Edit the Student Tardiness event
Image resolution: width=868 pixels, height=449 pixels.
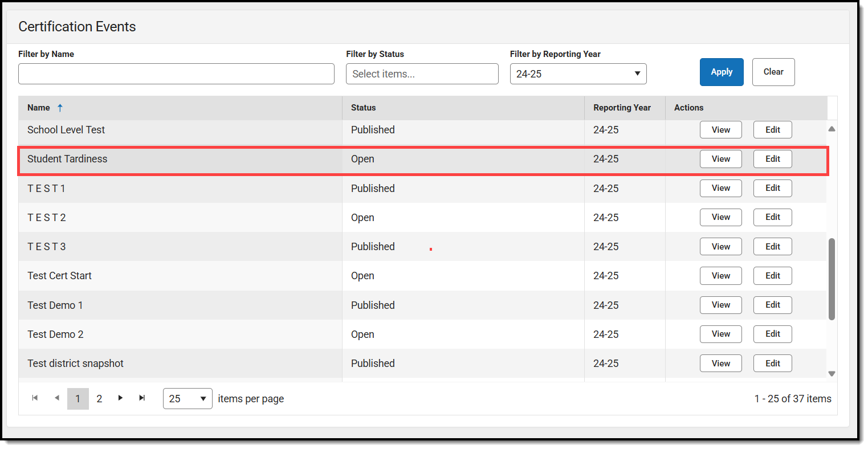772,159
